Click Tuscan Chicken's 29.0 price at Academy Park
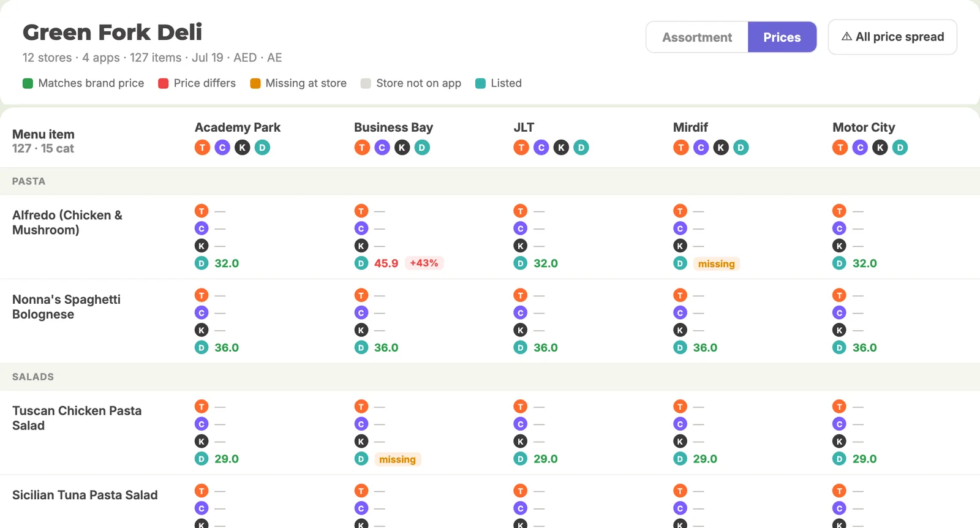Viewport: 980px width, 528px height. tap(227, 459)
